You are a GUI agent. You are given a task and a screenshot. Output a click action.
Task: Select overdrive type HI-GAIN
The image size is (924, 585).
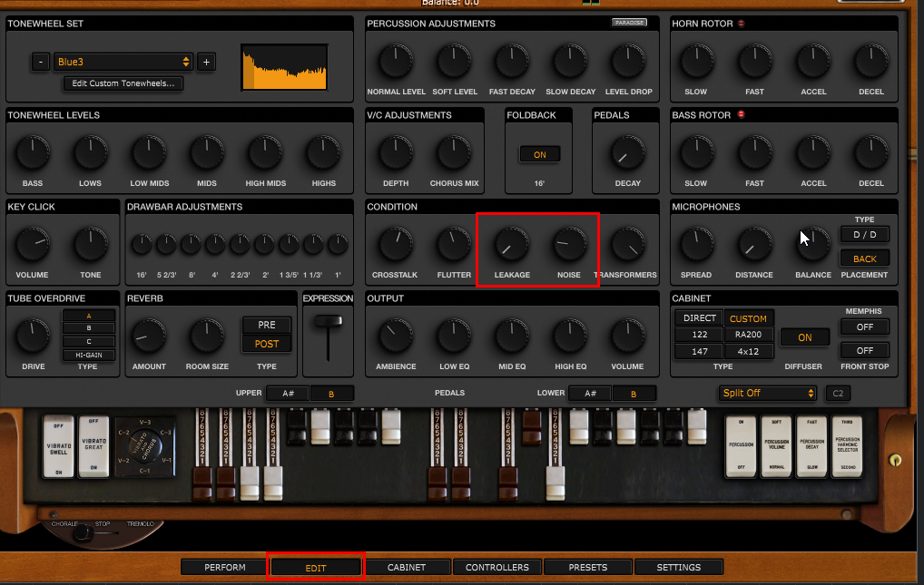(x=88, y=355)
